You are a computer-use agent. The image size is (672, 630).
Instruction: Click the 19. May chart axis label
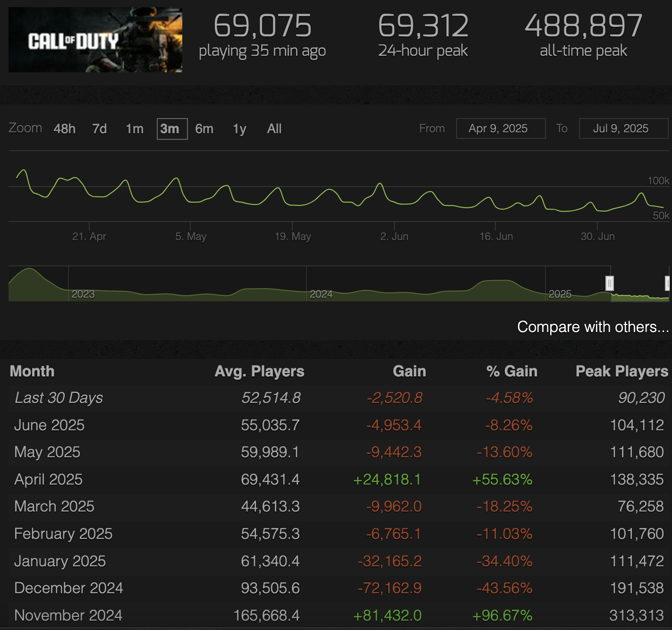pos(293,236)
